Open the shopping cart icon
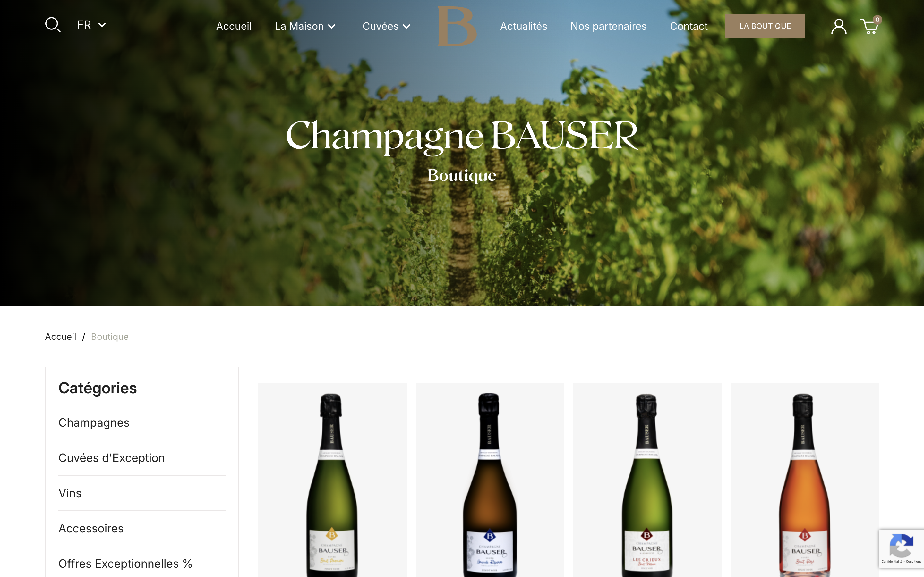 click(870, 26)
